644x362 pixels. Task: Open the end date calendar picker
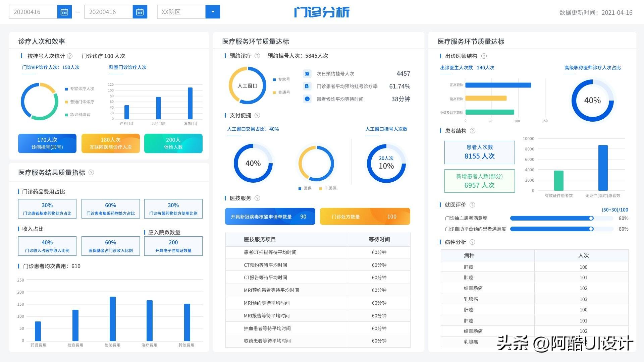pos(140,12)
